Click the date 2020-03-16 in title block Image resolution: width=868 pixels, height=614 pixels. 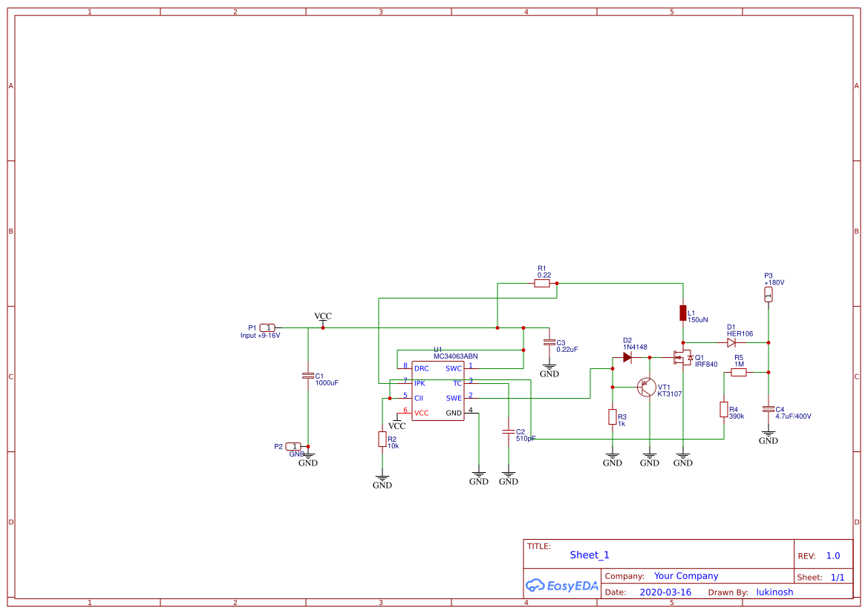coord(666,592)
